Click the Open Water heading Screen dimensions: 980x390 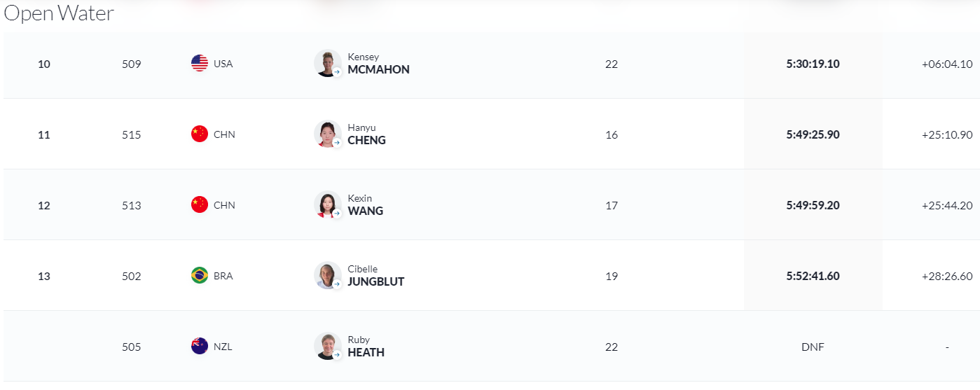pyautogui.click(x=59, y=13)
